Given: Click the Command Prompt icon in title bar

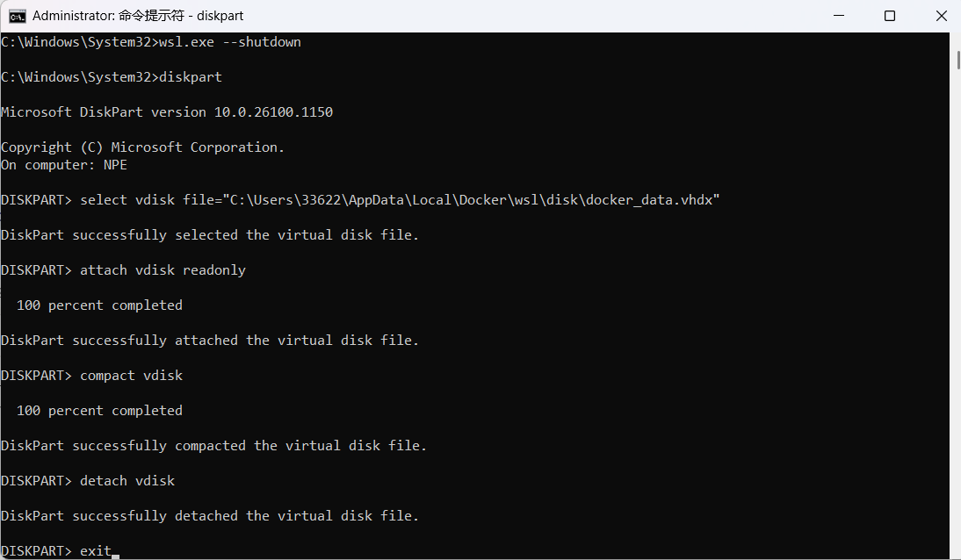Looking at the screenshot, I should pyautogui.click(x=18, y=16).
